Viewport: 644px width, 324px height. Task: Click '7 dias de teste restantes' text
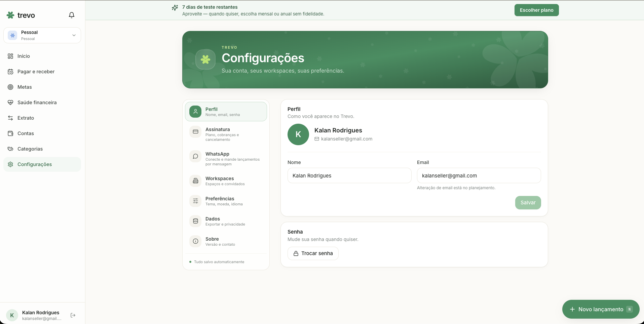coord(210,7)
